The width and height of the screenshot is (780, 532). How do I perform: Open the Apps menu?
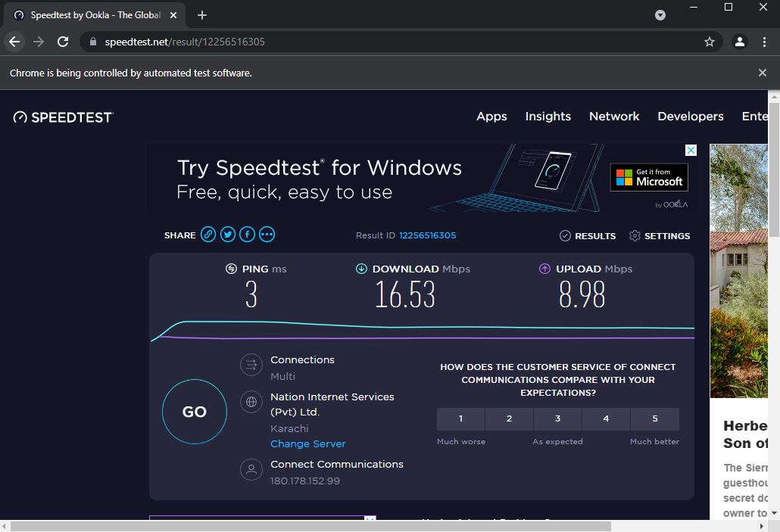491,117
